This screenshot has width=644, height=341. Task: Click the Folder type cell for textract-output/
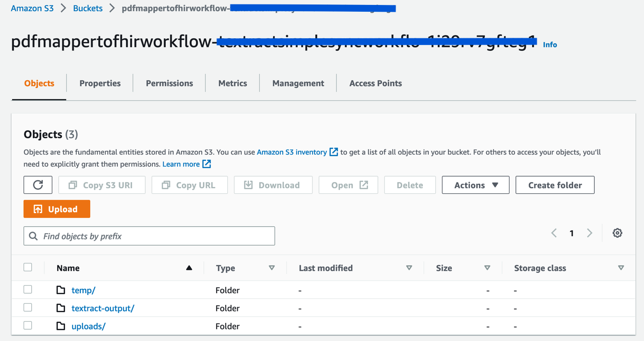(x=228, y=308)
